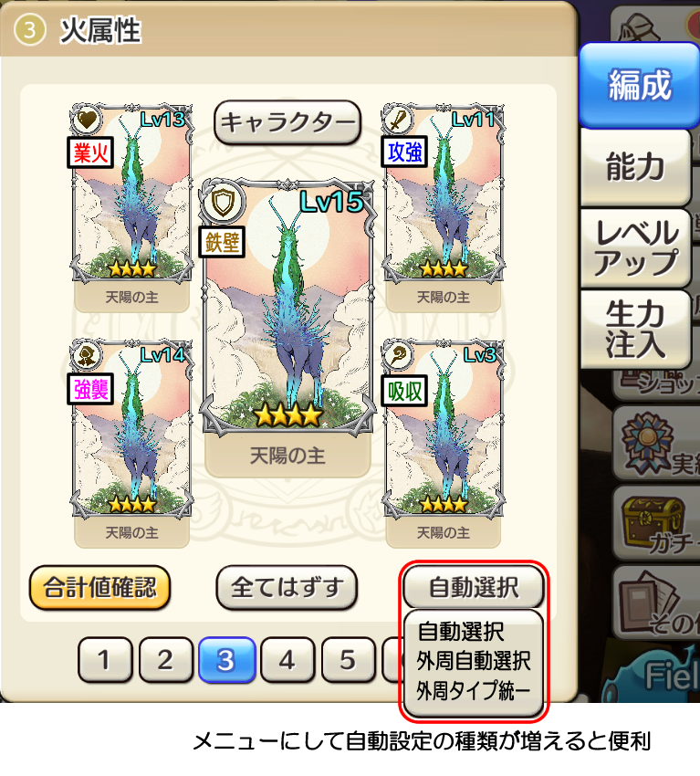The width and height of the screenshot is (700, 776).
Task: Expand the 自動選択 dropdown button
Action: 474,587
